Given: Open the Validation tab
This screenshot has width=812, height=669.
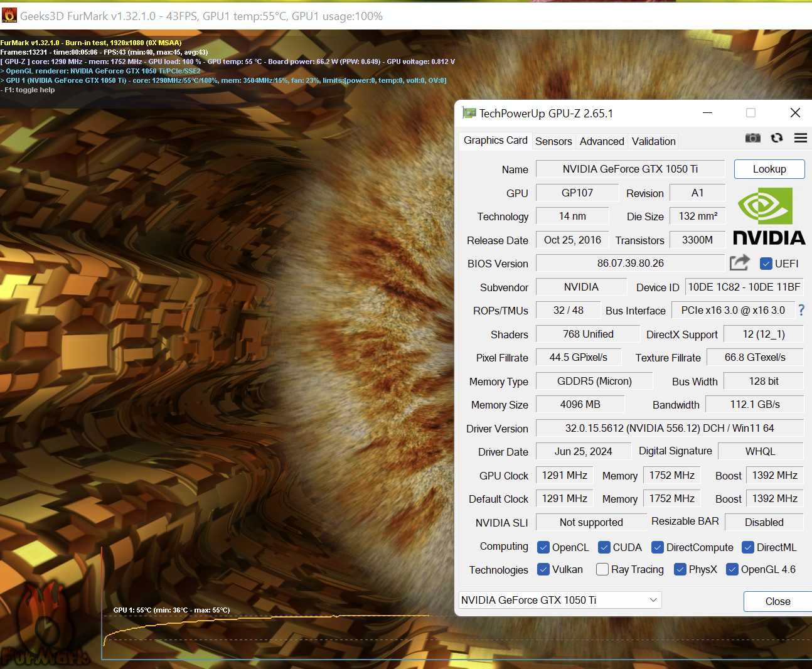Looking at the screenshot, I should pos(654,141).
